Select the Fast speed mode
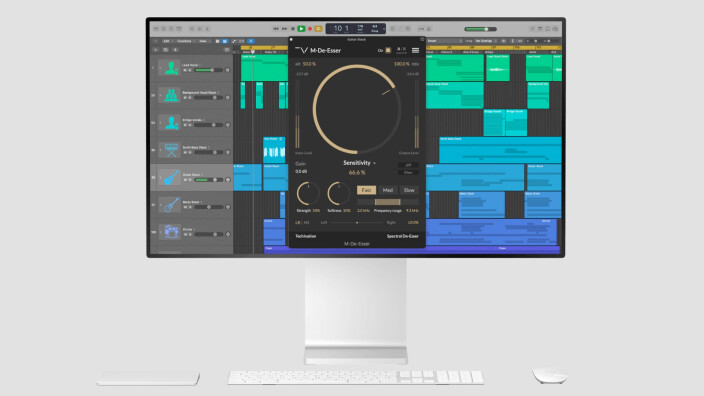Screen dimensions: 704x396 pyautogui.click(x=366, y=190)
